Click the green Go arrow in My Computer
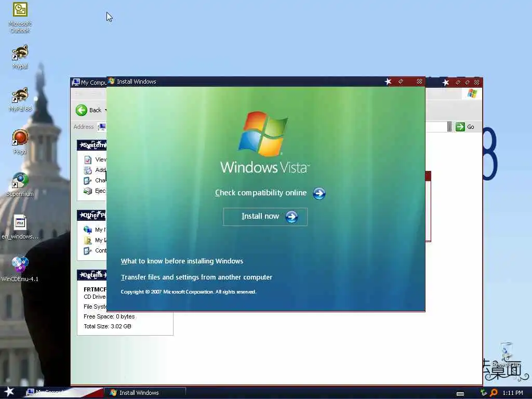Screen dimensions: 532x399 (460, 127)
